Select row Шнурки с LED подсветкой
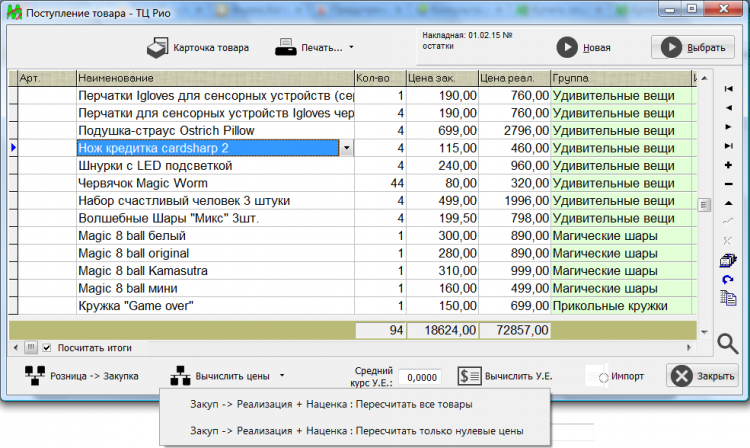This screenshot has width=750, height=448. [x=353, y=165]
